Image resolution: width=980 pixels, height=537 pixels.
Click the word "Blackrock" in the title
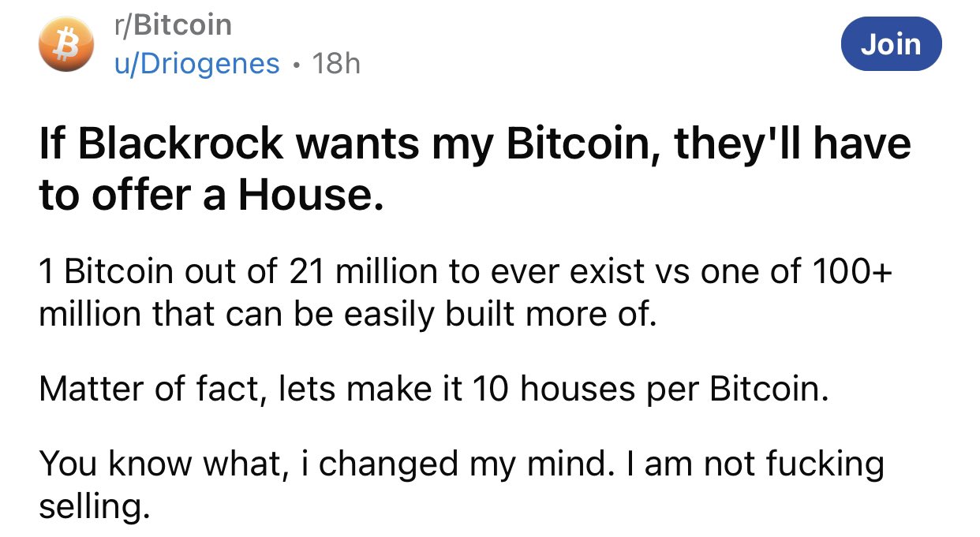184,144
